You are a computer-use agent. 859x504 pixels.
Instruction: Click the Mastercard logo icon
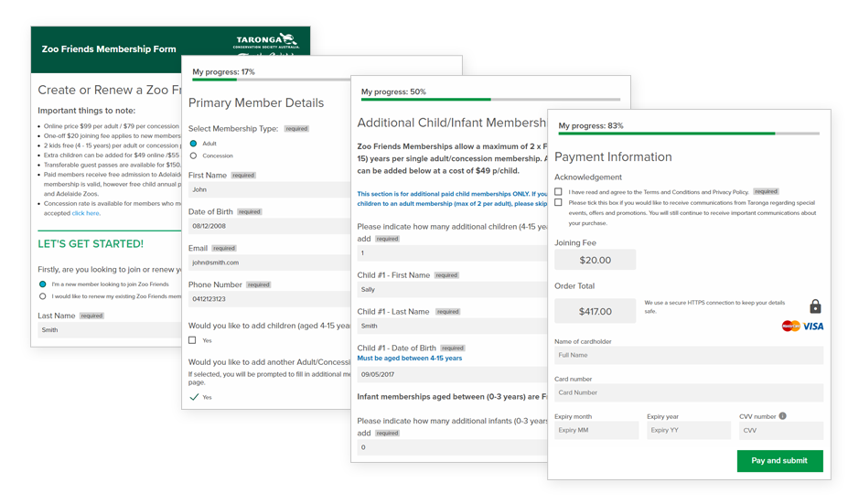(790, 326)
